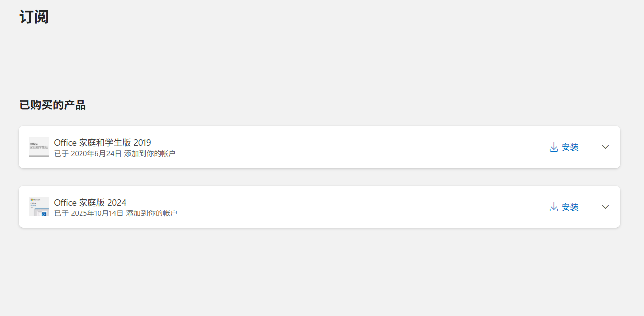644x316 pixels.
Task: Click the 2020年6月24日 added date text
Action: coord(96,154)
